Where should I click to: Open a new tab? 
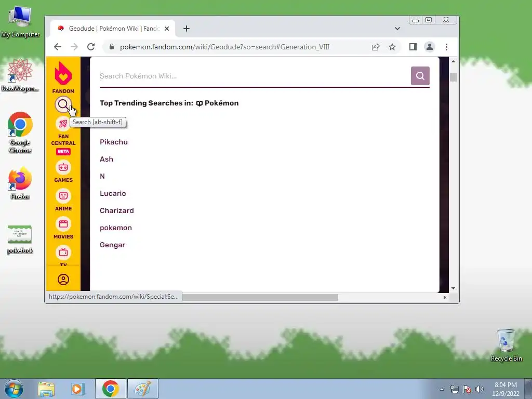click(187, 29)
